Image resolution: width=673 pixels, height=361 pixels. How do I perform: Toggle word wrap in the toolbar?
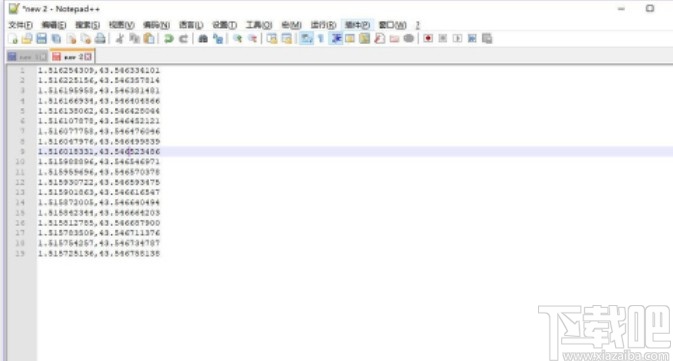(x=306, y=39)
